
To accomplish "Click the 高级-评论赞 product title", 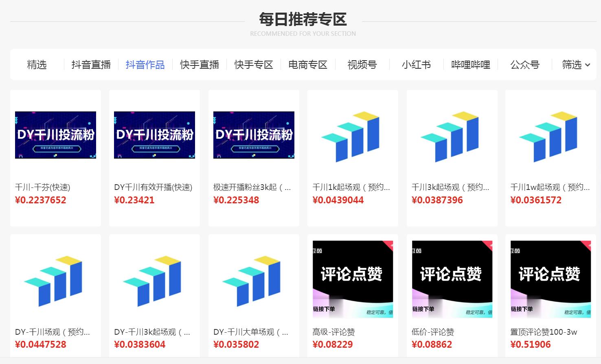I will pos(334,332).
